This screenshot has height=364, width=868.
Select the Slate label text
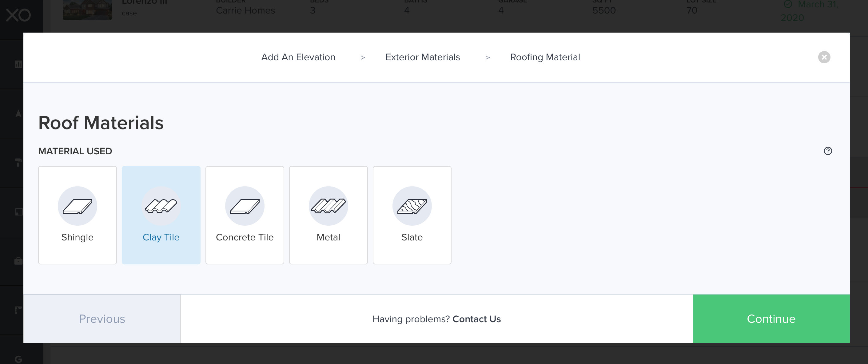coord(412,237)
